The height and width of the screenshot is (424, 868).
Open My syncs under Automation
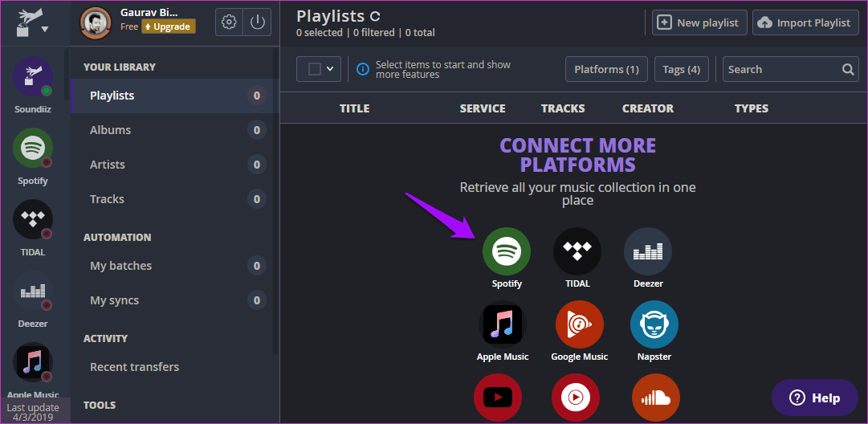[175, 300]
